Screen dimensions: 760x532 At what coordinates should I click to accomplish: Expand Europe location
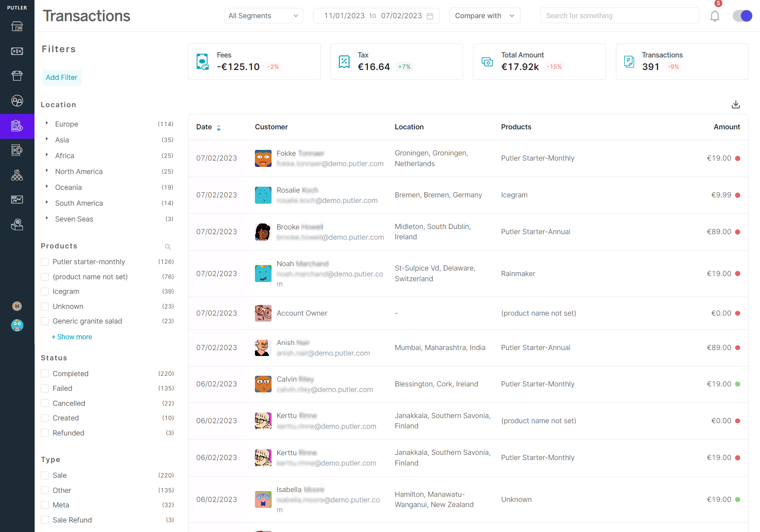[x=47, y=123]
